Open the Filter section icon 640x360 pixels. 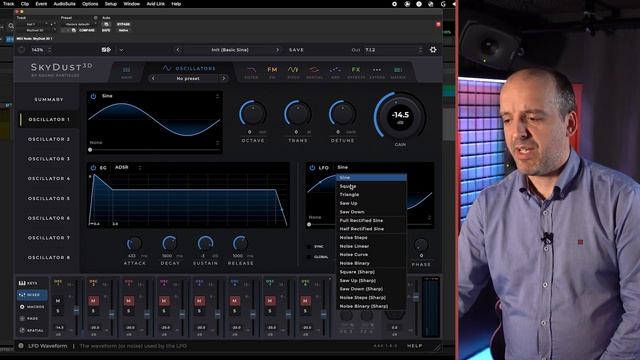[x=251, y=69]
